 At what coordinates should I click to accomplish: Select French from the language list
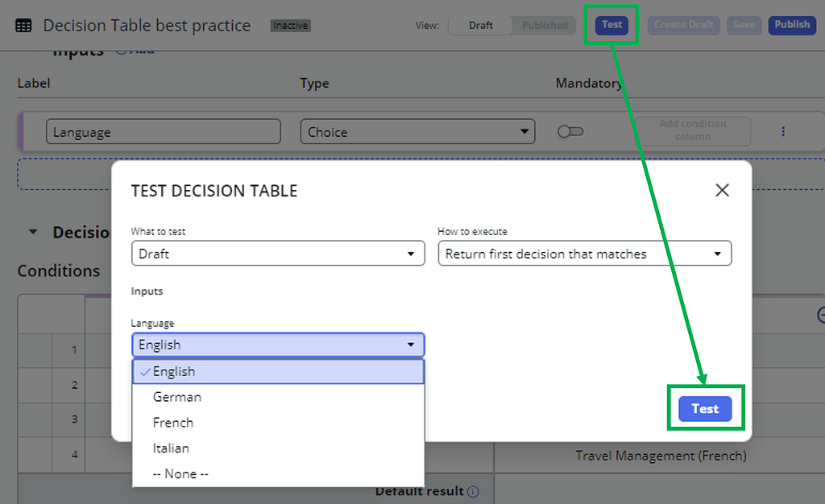point(278,423)
